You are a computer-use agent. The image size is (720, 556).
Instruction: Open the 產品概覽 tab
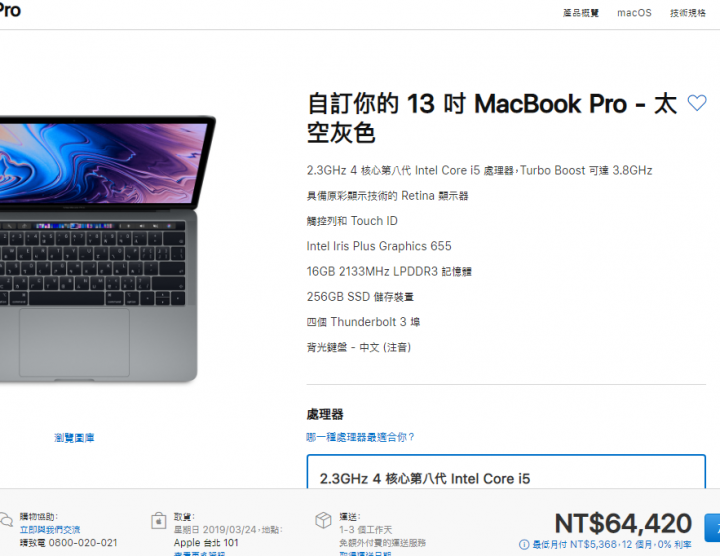pos(581,13)
